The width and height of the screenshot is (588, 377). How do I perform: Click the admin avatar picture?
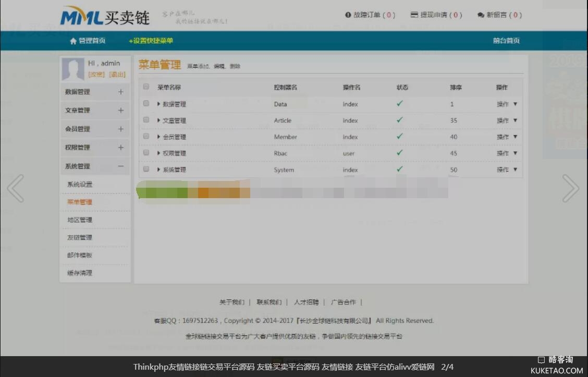73,69
